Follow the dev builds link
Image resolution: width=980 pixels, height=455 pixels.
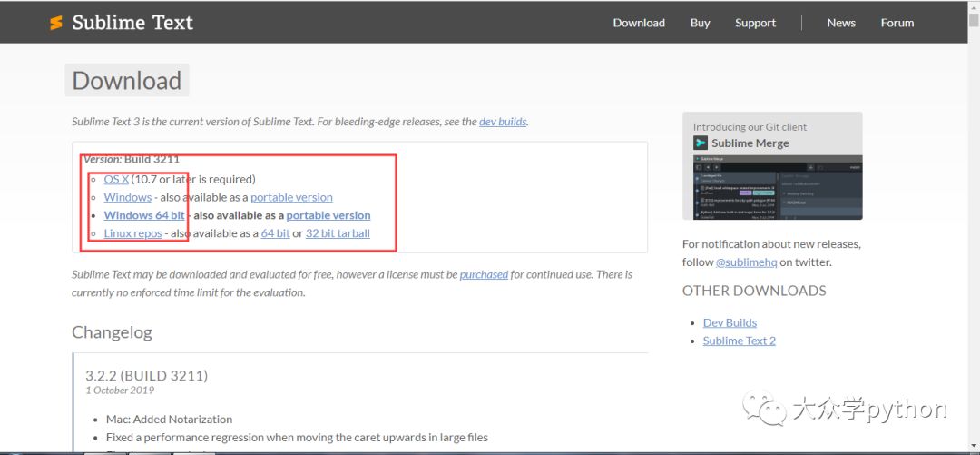click(x=503, y=122)
